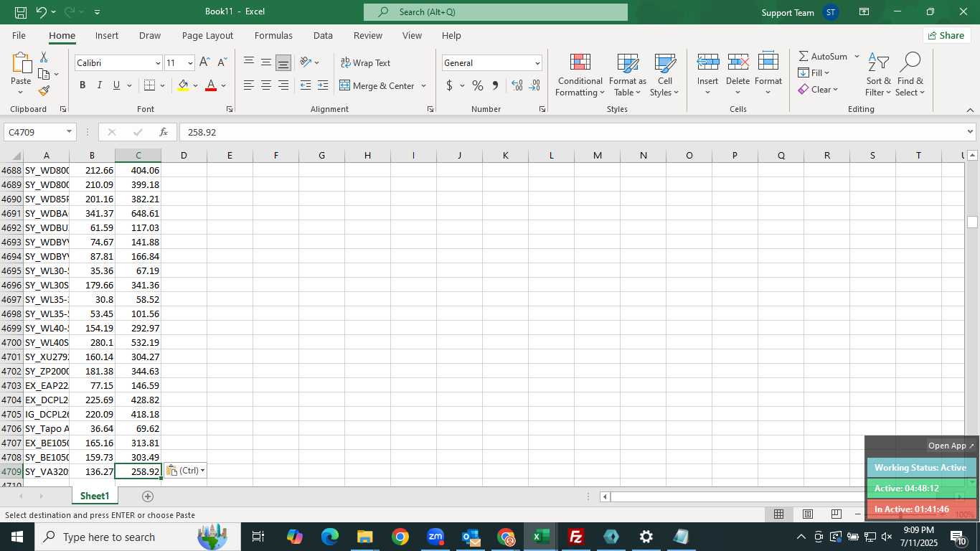Open the Name Box dropdown arrow
The width and height of the screenshot is (980, 551).
(69, 132)
